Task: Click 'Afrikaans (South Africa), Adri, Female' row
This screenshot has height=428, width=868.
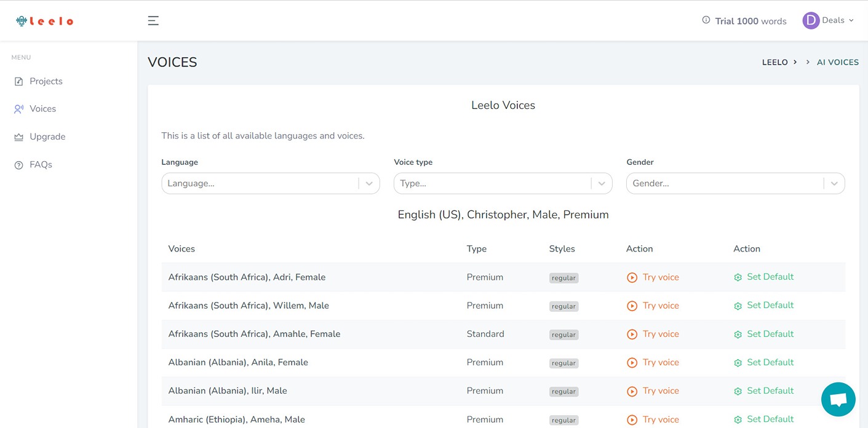Action: point(503,277)
